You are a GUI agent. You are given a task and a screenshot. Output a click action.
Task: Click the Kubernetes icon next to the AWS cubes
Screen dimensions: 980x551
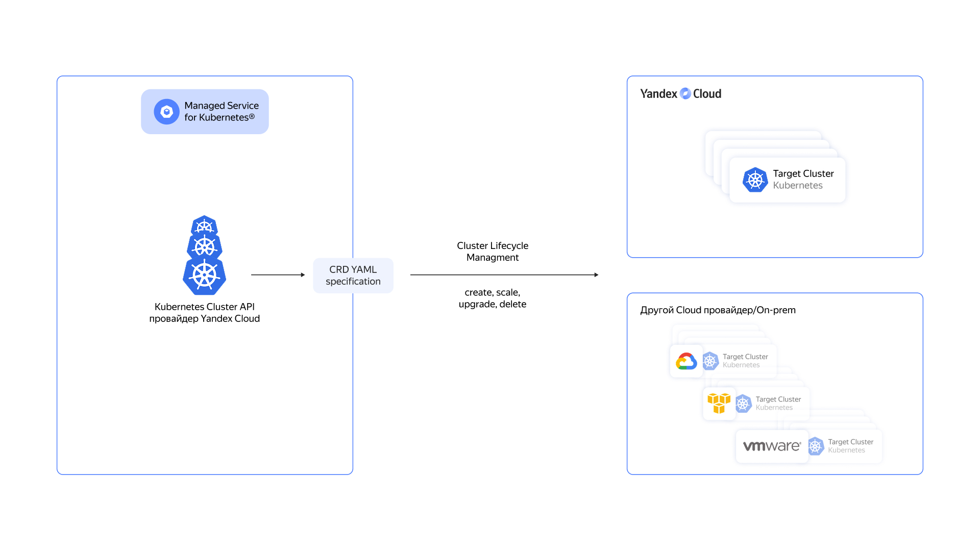(743, 404)
